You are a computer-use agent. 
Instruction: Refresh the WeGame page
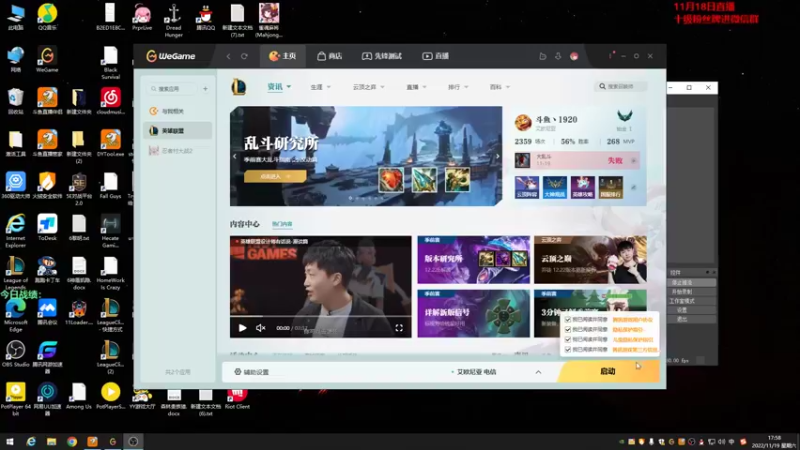(244, 56)
